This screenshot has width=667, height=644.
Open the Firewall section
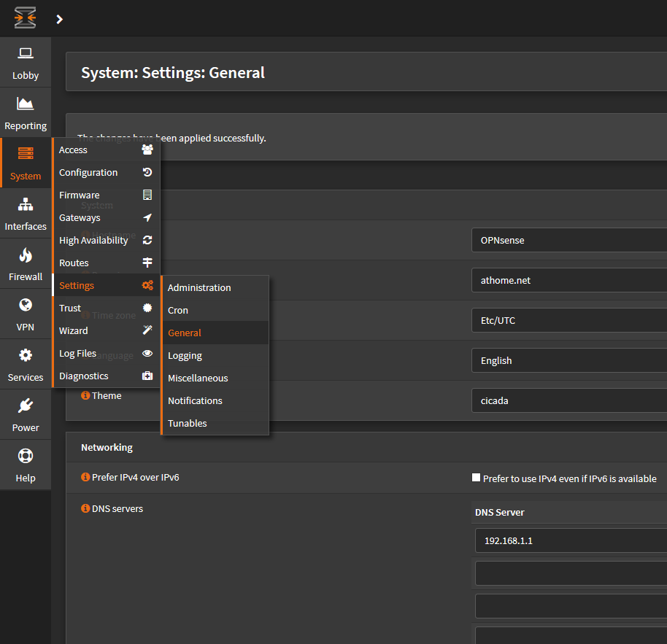pyautogui.click(x=26, y=264)
